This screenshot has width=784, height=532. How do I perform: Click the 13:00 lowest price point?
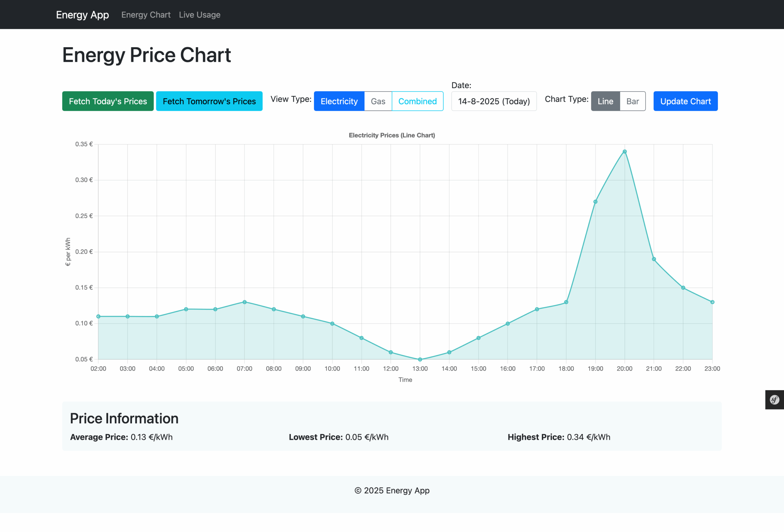pos(420,359)
